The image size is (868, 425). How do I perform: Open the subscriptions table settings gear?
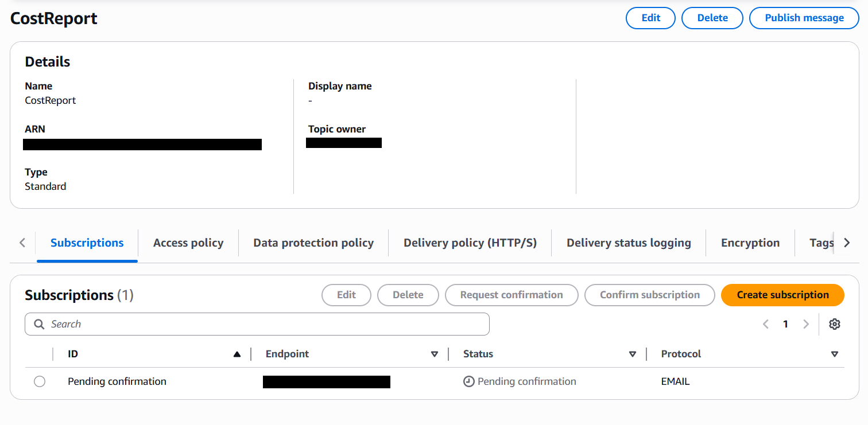point(835,324)
